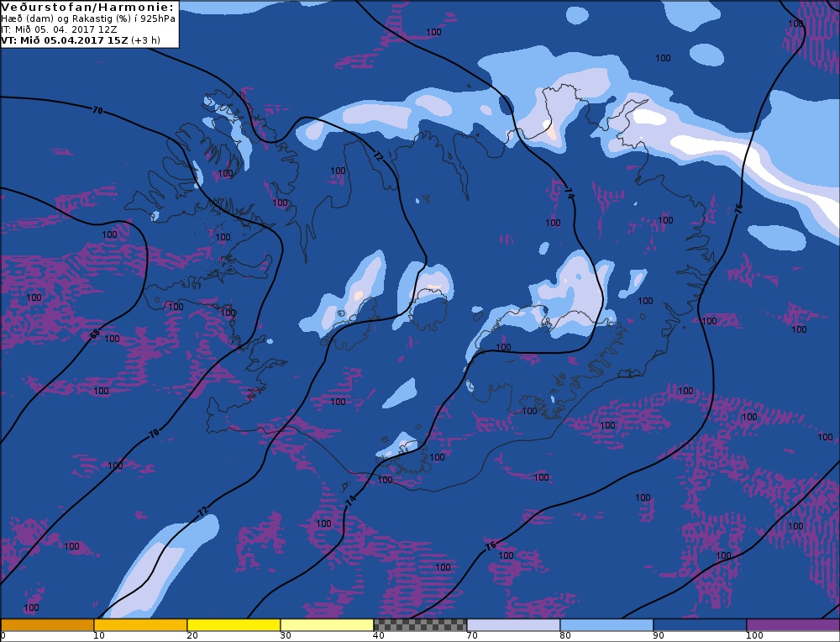Click the checkered 40–70 legend swatch

coord(420,625)
